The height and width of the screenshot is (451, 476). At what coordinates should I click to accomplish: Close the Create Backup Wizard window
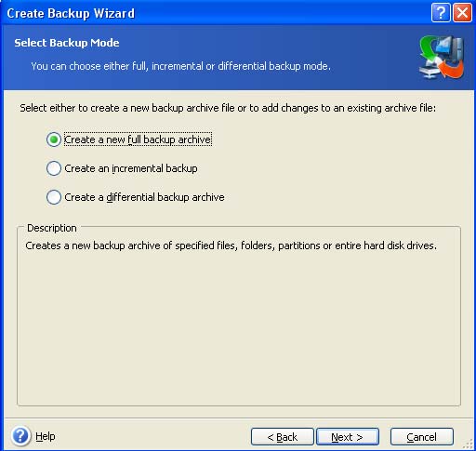click(x=462, y=13)
